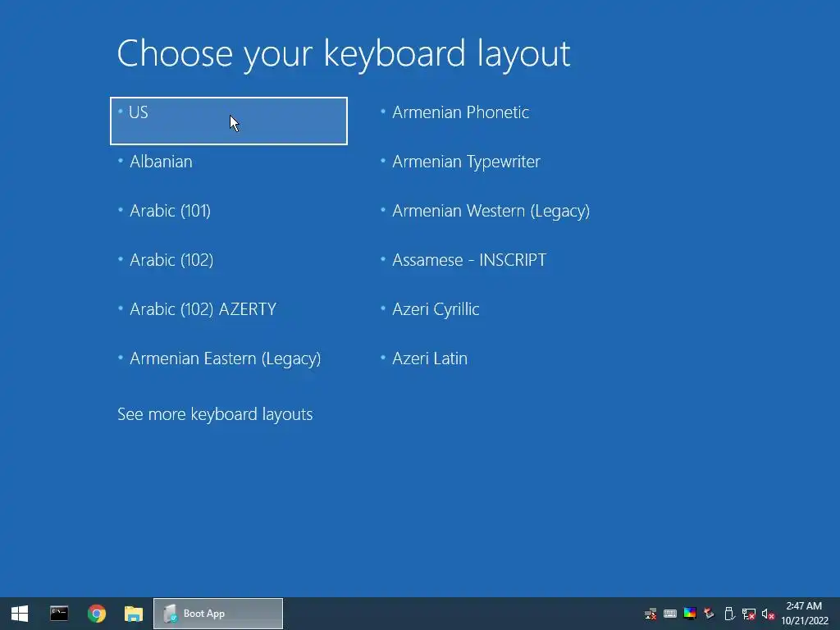Open File Explorer from the taskbar

click(134, 614)
